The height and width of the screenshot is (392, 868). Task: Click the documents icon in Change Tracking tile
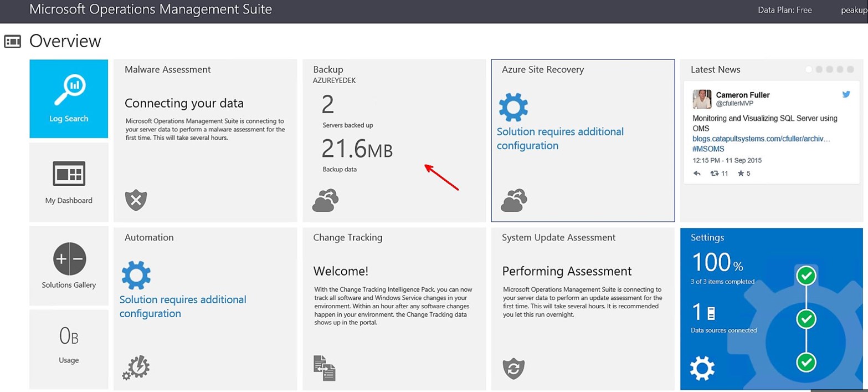tap(325, 368)
